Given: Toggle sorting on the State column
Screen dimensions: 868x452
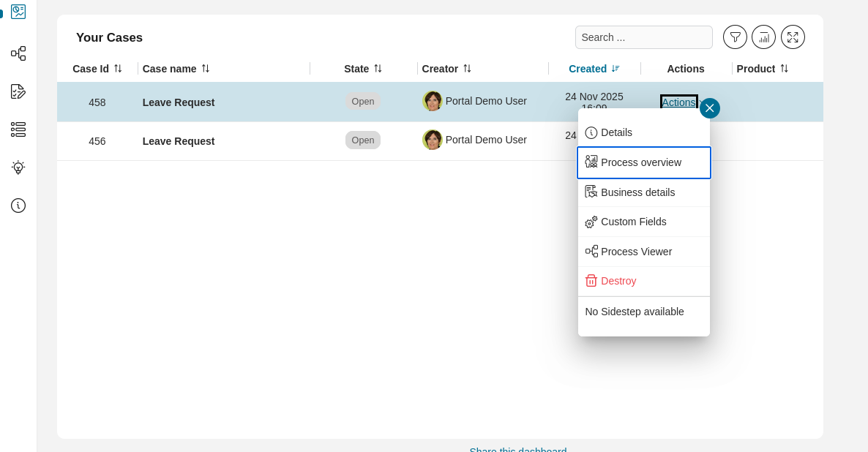Looking at the screenshot, I should (378, 68).
